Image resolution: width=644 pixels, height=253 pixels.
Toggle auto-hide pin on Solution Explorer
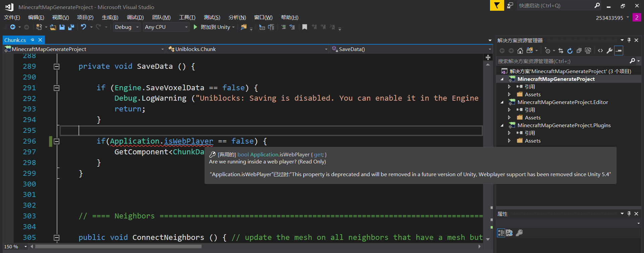pos(629,40)
